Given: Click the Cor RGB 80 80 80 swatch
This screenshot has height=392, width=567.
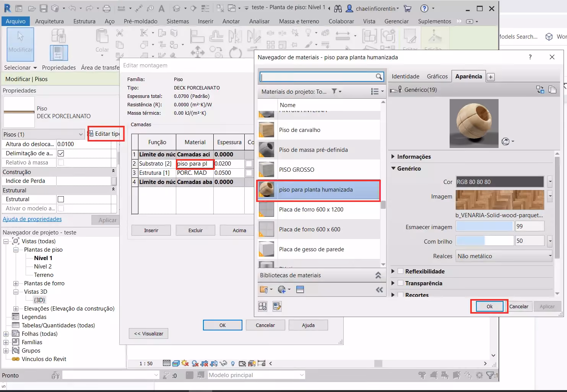Looking at the screenshot, I should click(x=500, y=182).
